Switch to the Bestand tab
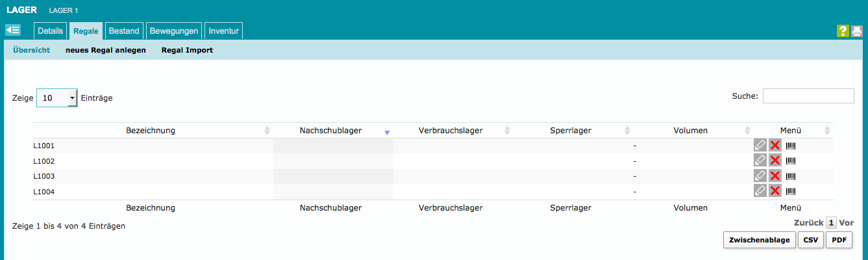 [x=123, y=31]
